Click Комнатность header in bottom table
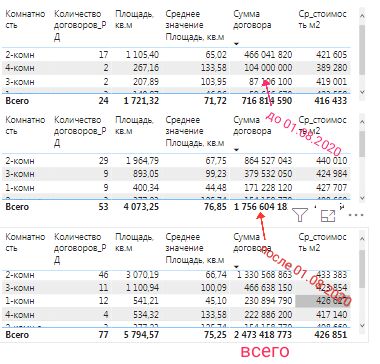Screen dimensions: 380x364 point(25,242)
